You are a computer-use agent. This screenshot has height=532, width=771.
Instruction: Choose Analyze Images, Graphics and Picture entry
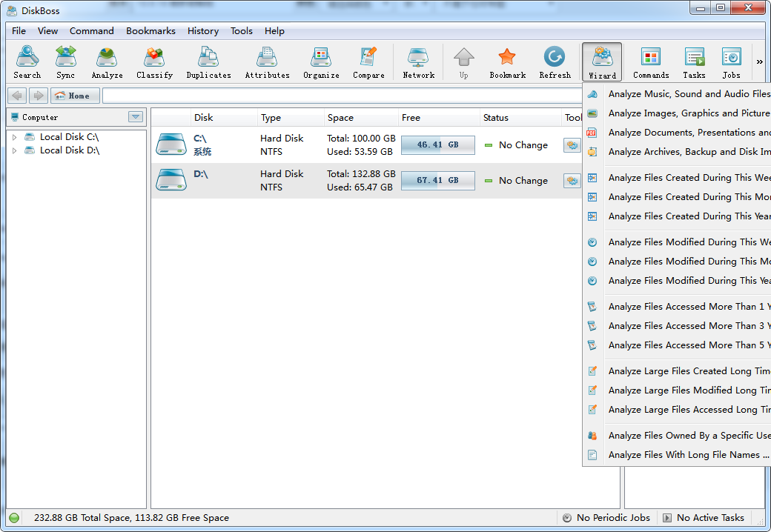(678, 113)
